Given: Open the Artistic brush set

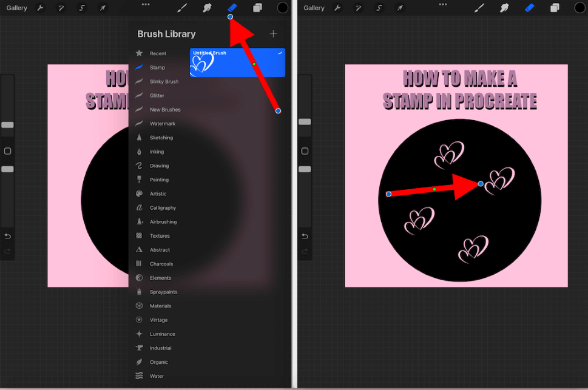Looking at the screenshot, I should pyautogui.click(x=158, y=194).
